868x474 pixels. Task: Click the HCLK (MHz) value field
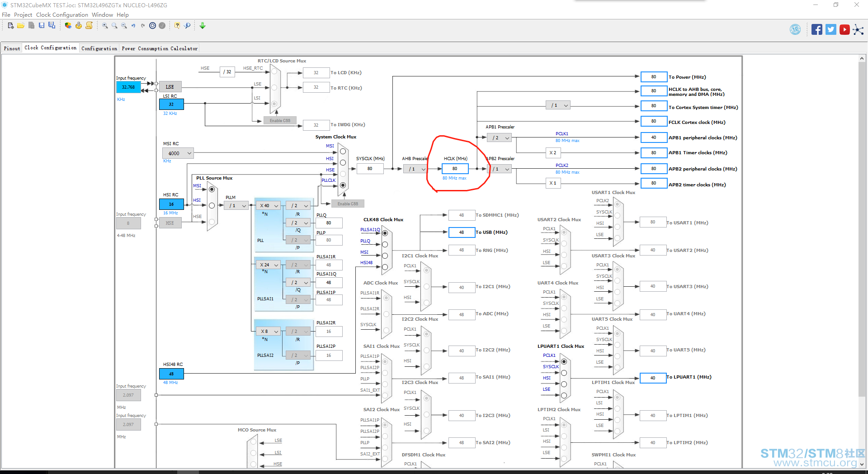pyautogui.click(x=455, y=169)
